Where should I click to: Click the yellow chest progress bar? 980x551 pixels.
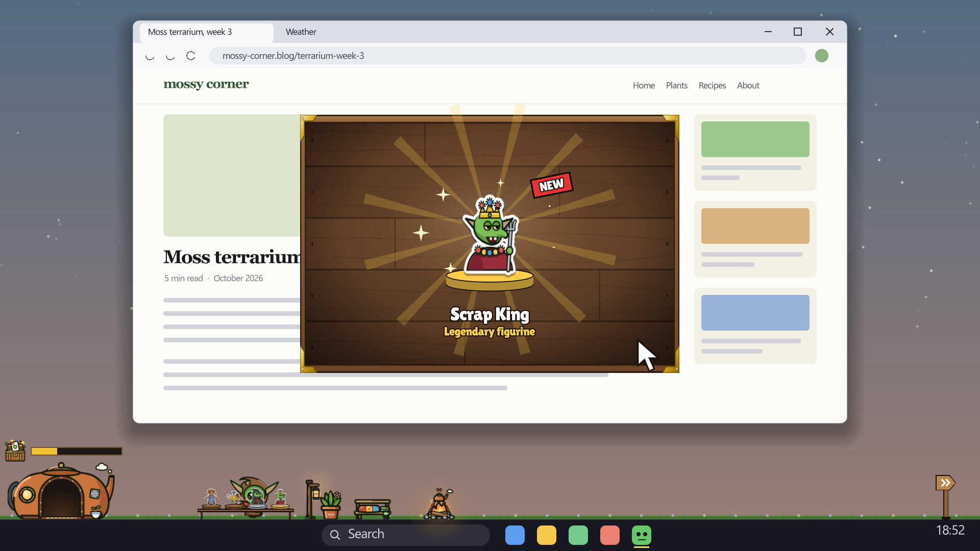77,451
